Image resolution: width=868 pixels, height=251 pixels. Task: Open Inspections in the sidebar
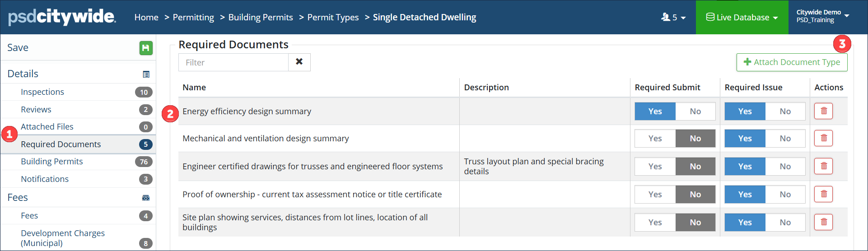42,92
